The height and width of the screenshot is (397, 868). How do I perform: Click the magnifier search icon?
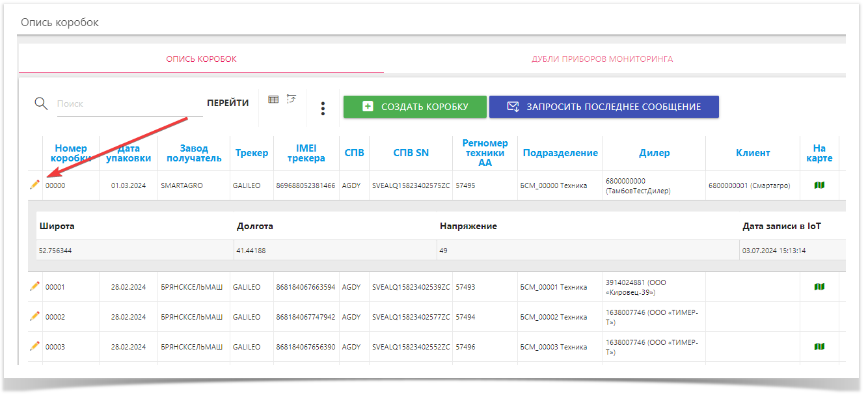pos(41,103)
